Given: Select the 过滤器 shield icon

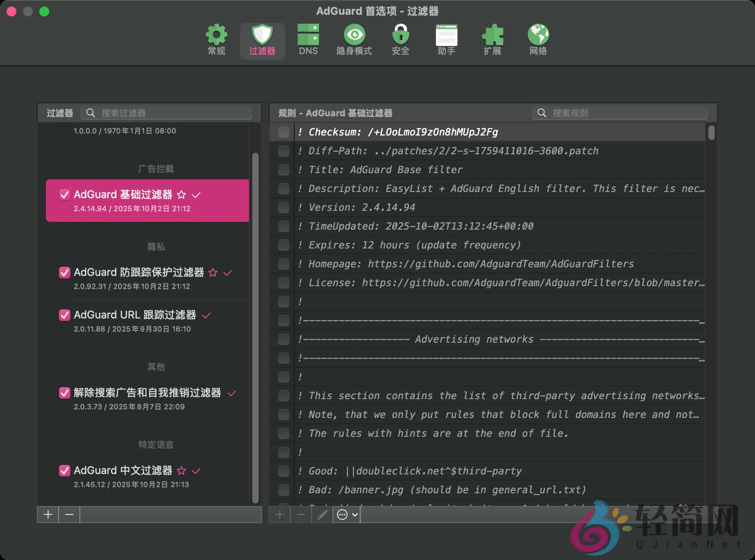Looking at the screenshot, I should click(x=262, y=39).
